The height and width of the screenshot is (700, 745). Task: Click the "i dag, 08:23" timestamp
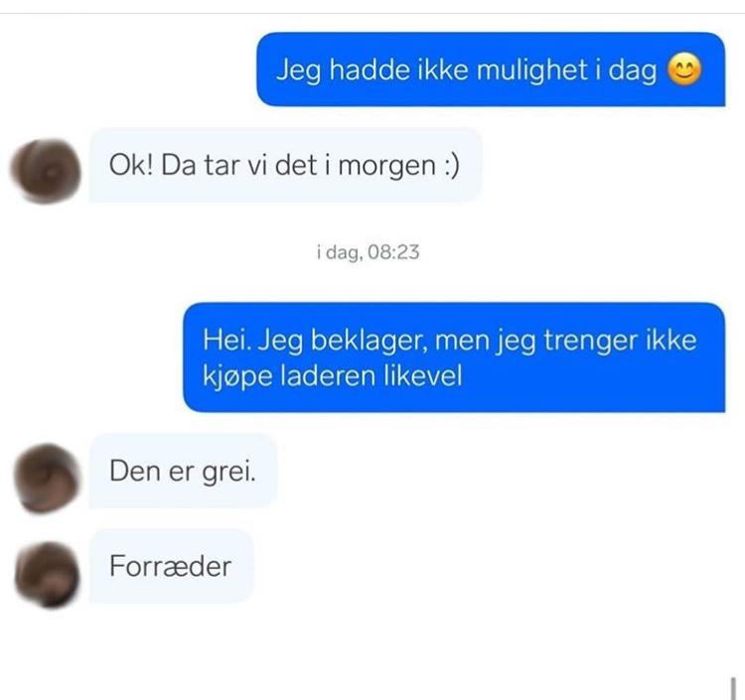369,252
